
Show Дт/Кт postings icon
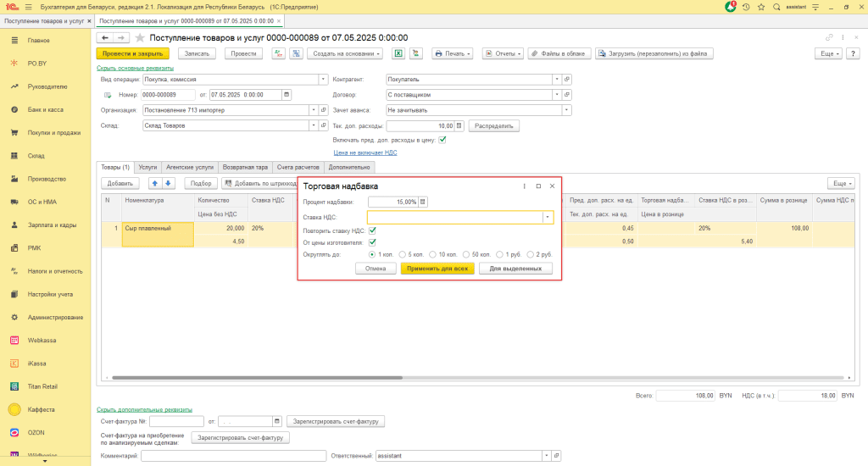[278, 53]
